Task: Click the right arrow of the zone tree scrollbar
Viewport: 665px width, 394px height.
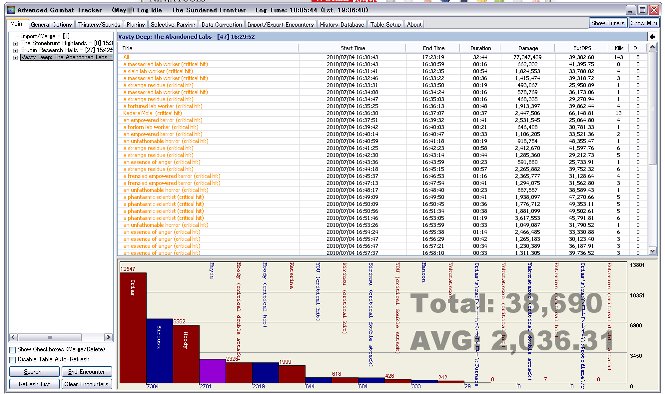Action: (x=109, y=337)
